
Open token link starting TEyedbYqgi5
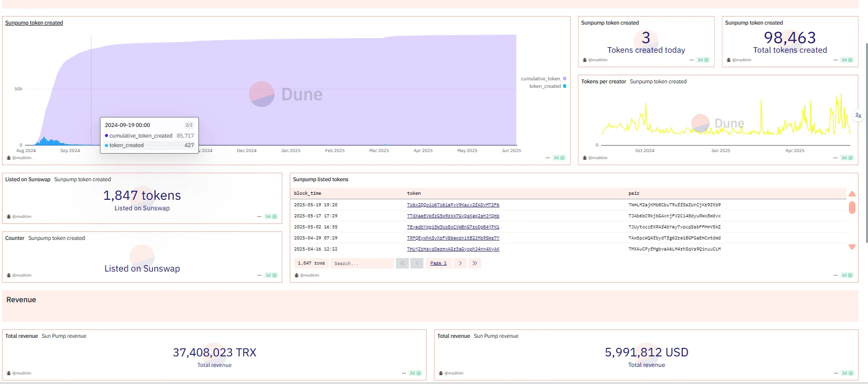(453, 227)
